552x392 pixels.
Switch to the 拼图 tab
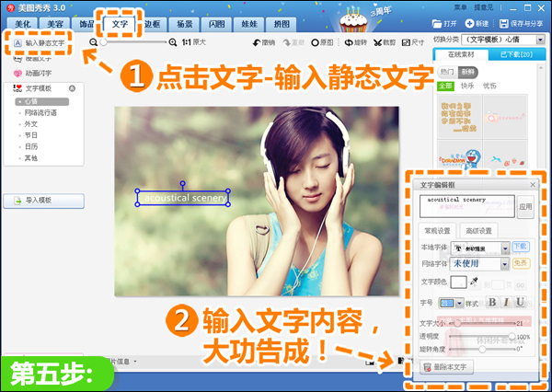(x=282, y=24)
